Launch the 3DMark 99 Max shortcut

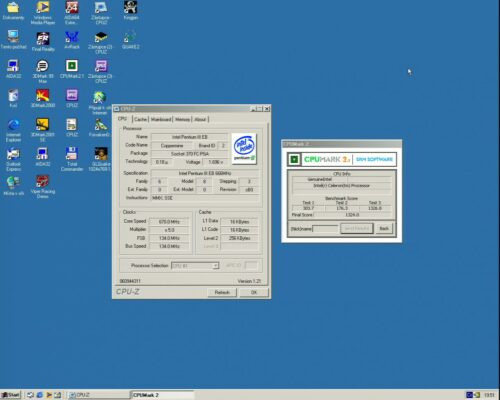coord(43,71)
